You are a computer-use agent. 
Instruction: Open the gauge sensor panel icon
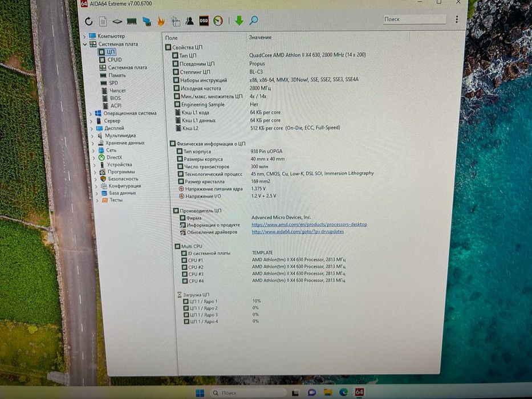218,21
